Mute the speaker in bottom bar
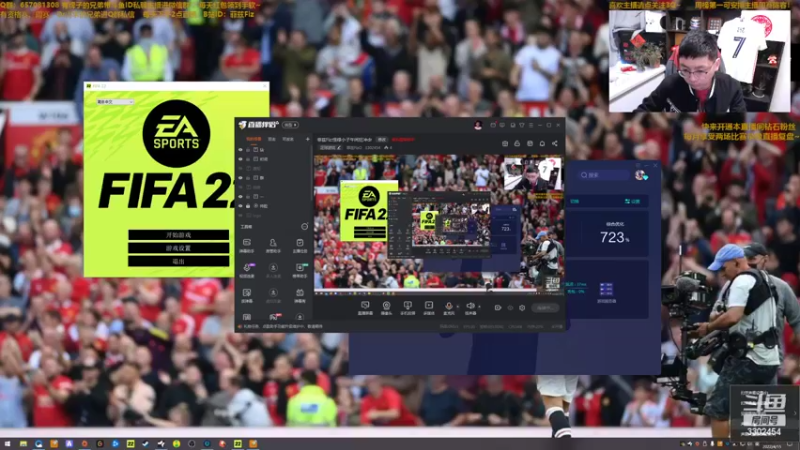 (470, 308)
